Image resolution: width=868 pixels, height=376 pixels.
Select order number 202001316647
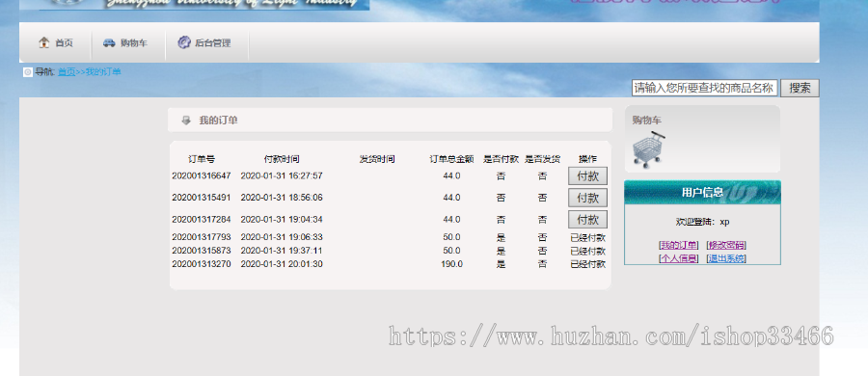[202, 176]
